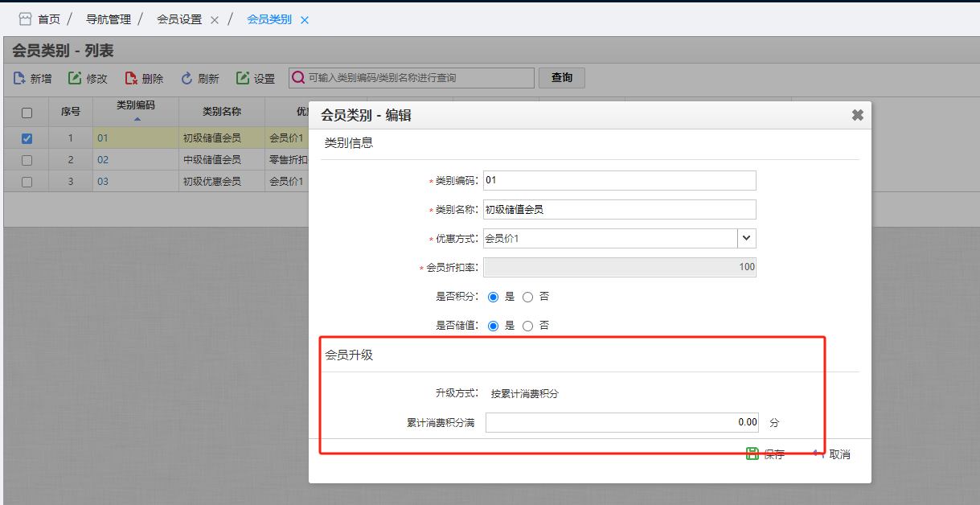Click the 类别名称 input field
Screen dimensions: 980x505
[x=620, y=209]
